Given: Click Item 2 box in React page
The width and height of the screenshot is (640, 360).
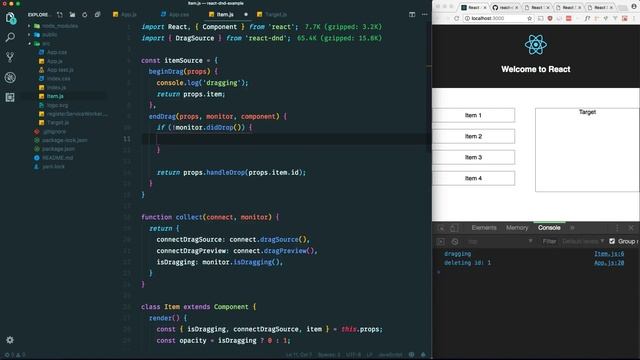Looking at the screenshot, I should tap(473, 136).
